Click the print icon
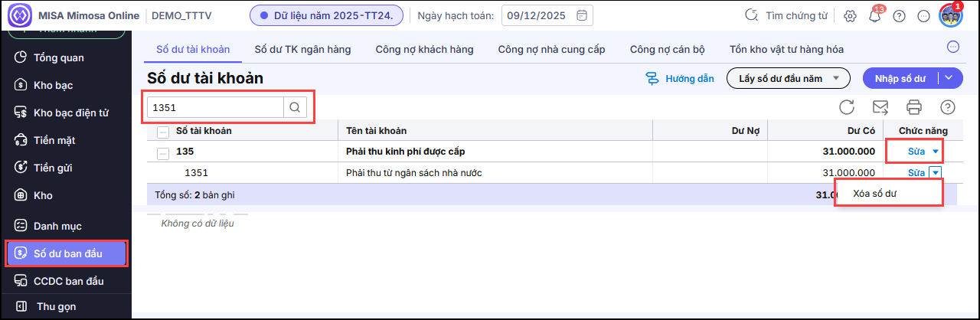The height and width of the screenshot is (320, 980). [914, 107]
